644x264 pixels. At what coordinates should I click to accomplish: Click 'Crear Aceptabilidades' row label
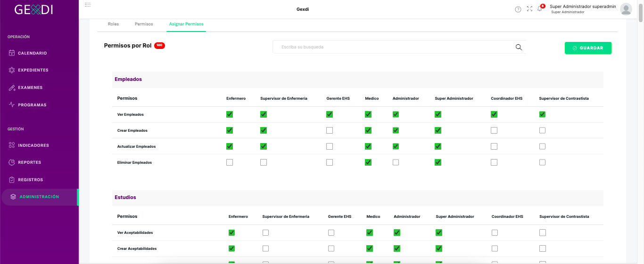(x=137, y=248)
